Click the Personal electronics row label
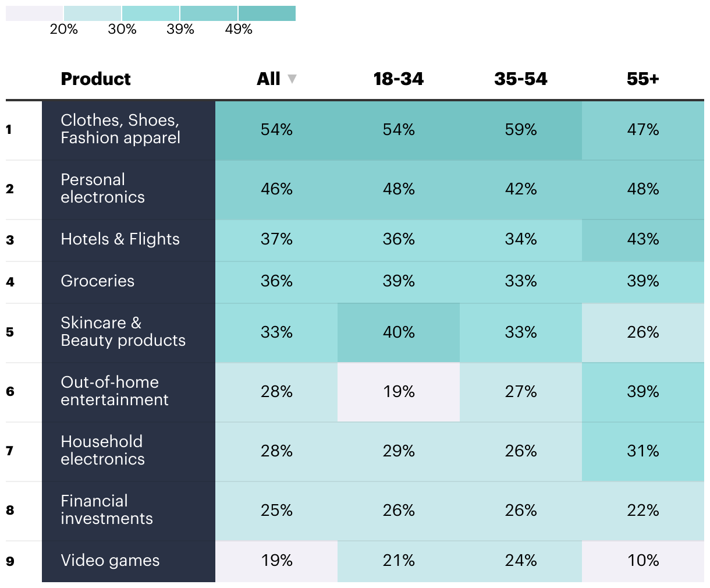710x588 pixels. pyautogui.click(x=102, y=188)
